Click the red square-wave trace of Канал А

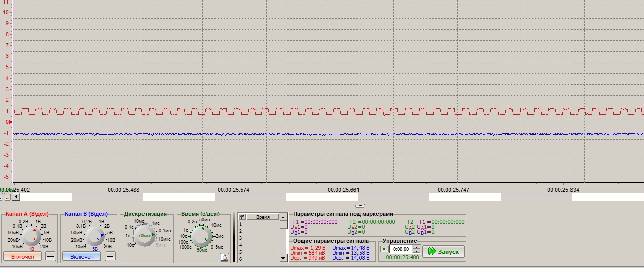coord(328,111)
